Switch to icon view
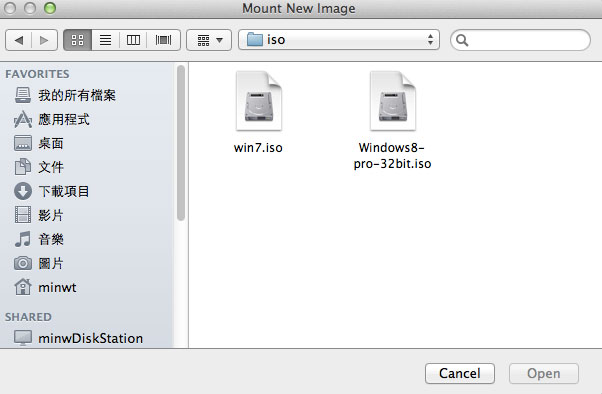Viewport: 602px width, 394px height. point(78,40)
